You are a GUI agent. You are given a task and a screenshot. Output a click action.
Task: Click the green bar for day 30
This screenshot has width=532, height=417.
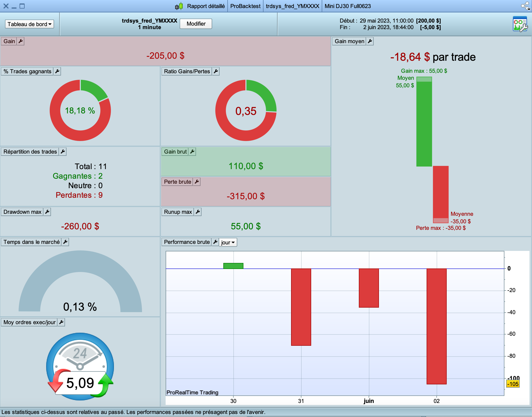(233, 266)
